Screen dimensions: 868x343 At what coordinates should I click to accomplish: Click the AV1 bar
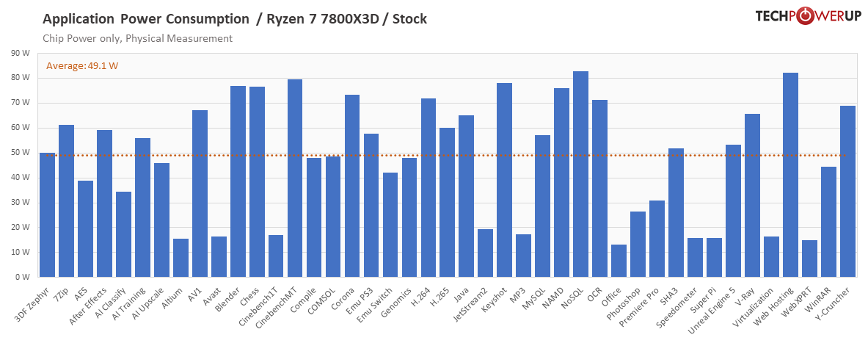pyautogui.click(x=200, y=194)
